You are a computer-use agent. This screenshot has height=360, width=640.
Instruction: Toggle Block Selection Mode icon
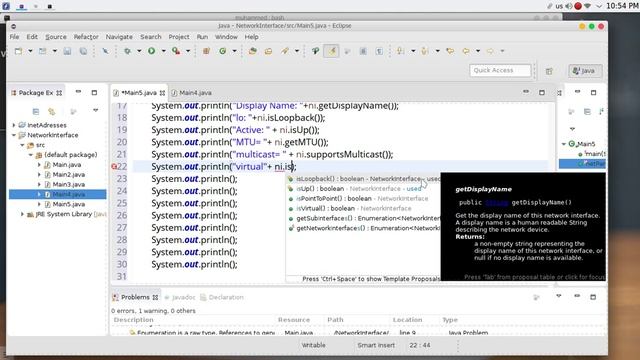[x=363, y=51]
